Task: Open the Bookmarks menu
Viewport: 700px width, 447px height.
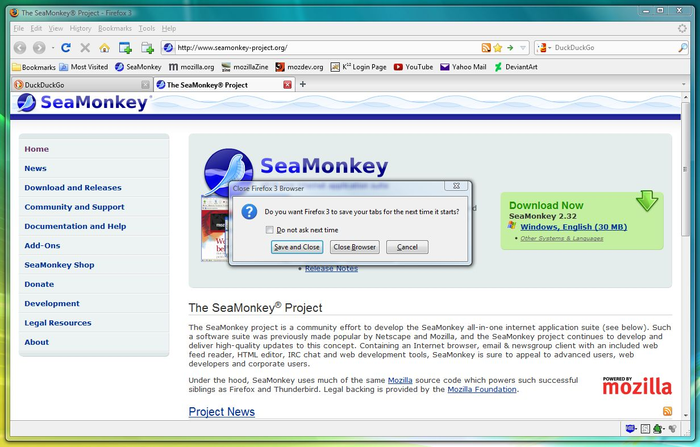Action: tap(115, 28)
